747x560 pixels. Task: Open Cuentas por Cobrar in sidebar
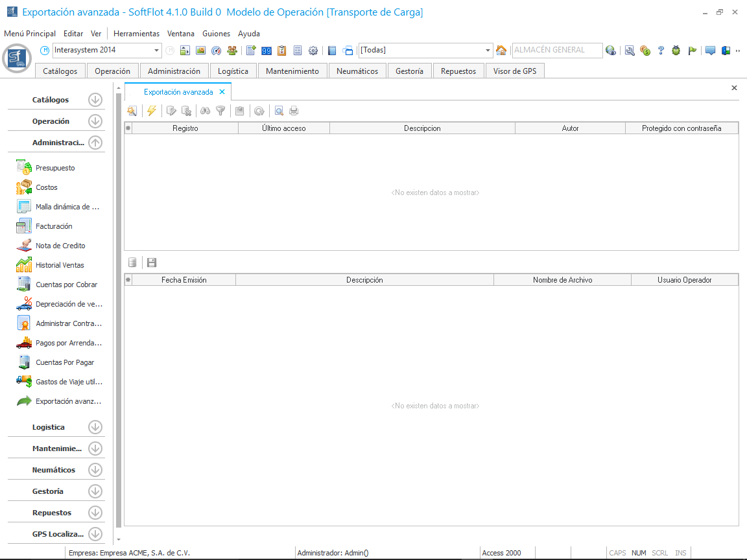coord(66,285)
